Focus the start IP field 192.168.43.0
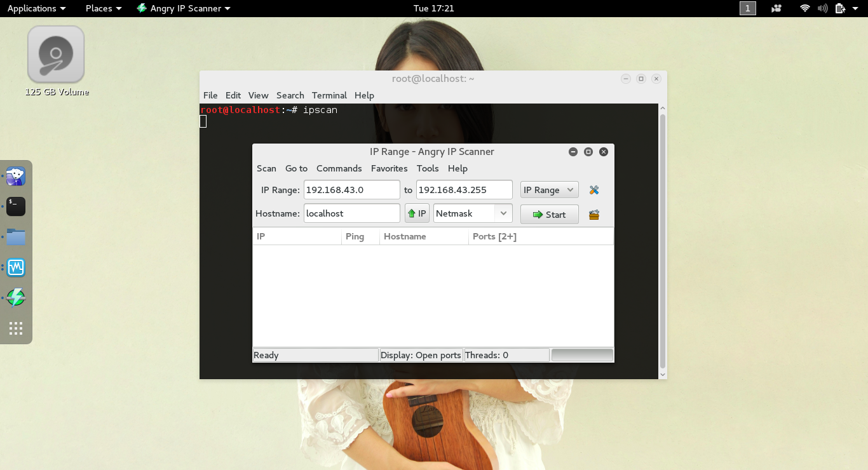This screenshot has width=868, height=470. click(352, 190)
